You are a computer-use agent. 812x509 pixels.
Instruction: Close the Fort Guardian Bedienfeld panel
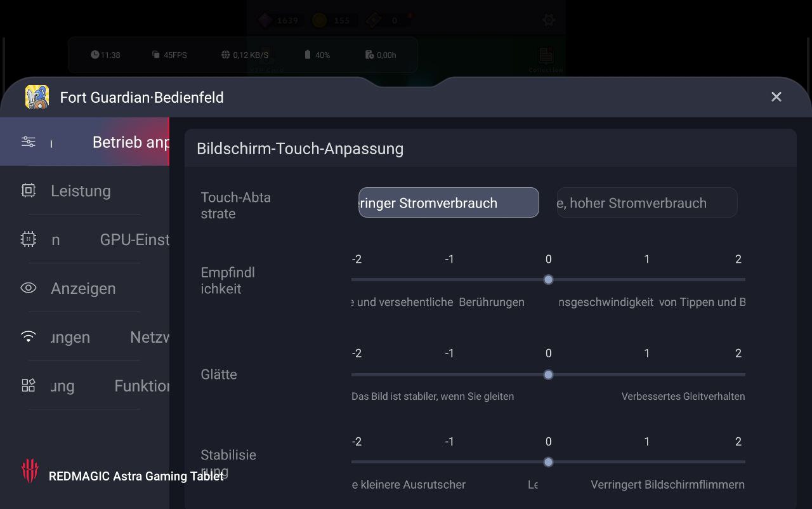pos(776,96)
